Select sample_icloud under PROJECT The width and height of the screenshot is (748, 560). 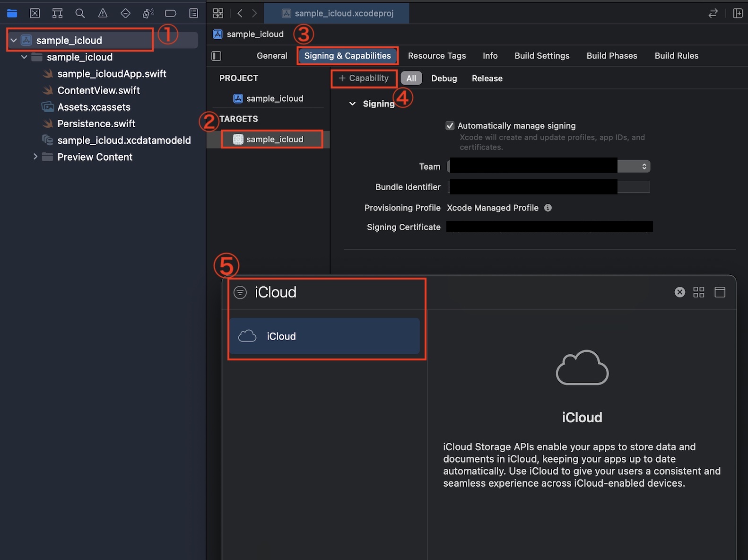268,98
